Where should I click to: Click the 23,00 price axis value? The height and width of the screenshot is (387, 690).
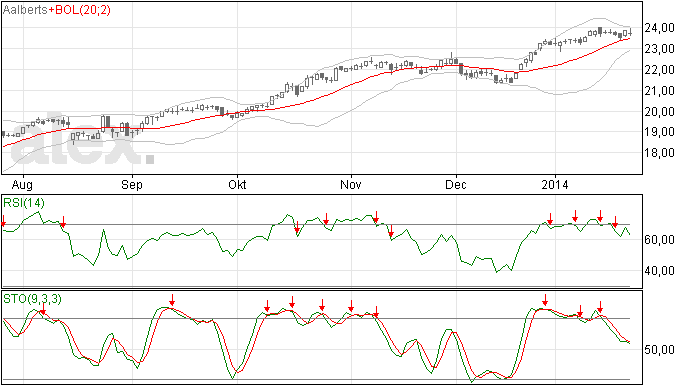coord(659,48)
